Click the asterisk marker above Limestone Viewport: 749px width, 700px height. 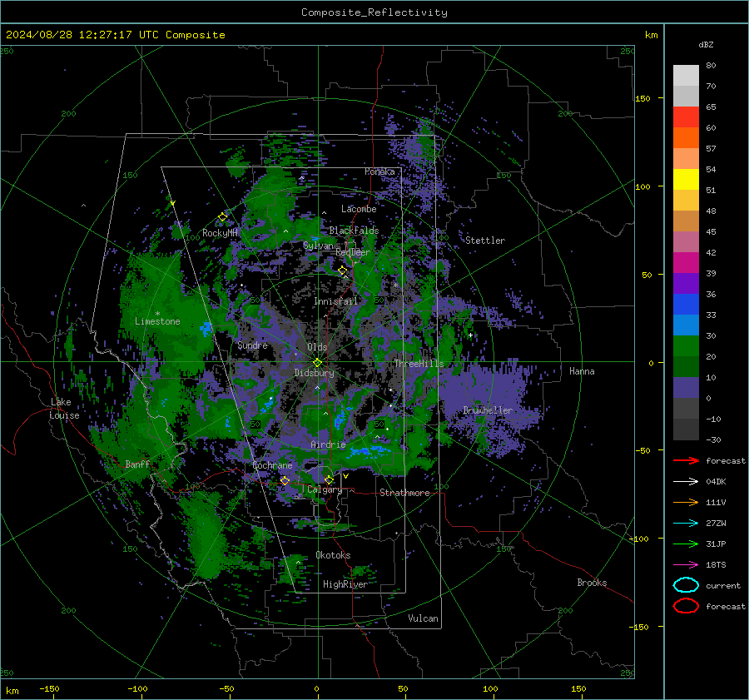coord(157,314)
